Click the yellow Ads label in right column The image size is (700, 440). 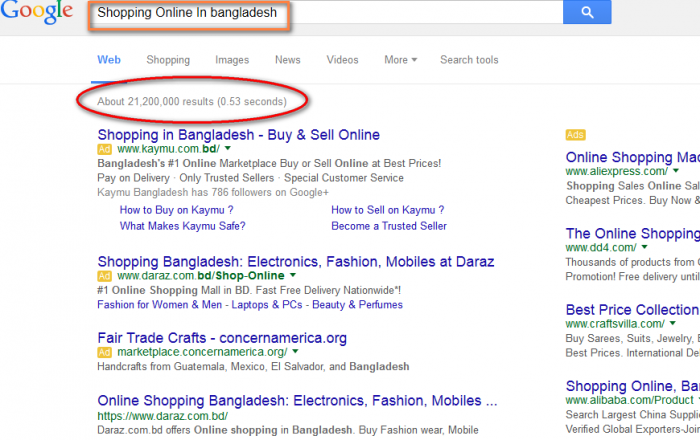pos(575,135)
